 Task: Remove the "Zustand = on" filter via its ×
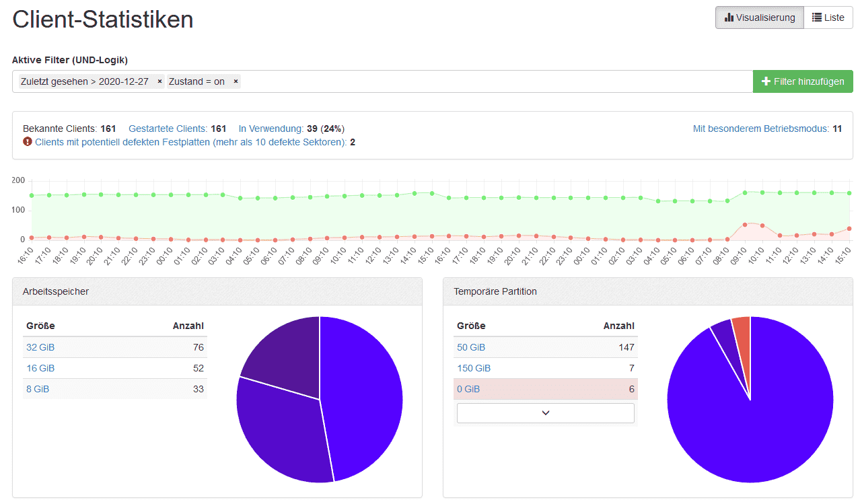click(235, 81)
